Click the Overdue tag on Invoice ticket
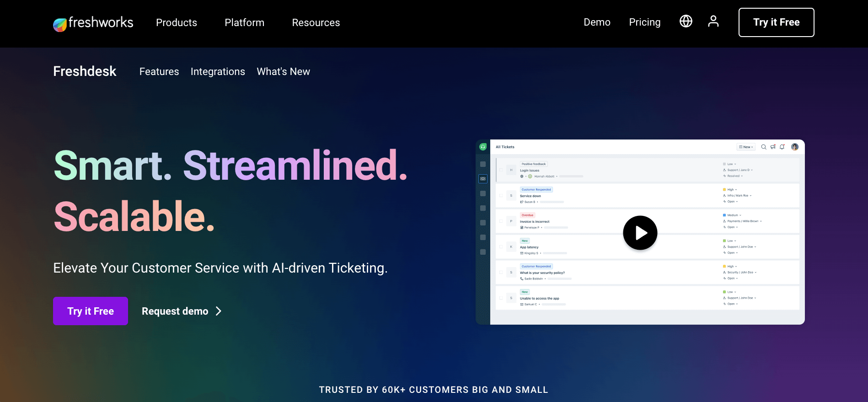 [528, 215]
